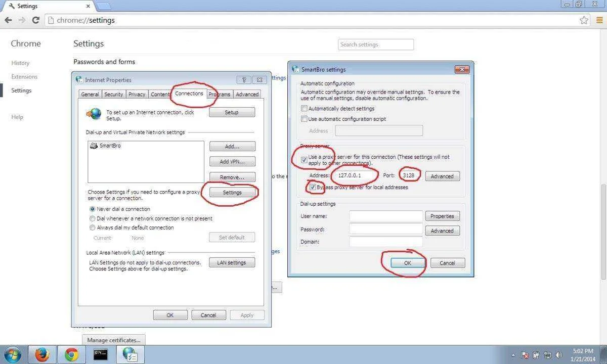Screen dimensions: 607x364
Task: Click the Search settings box
Action: [376, 44]
